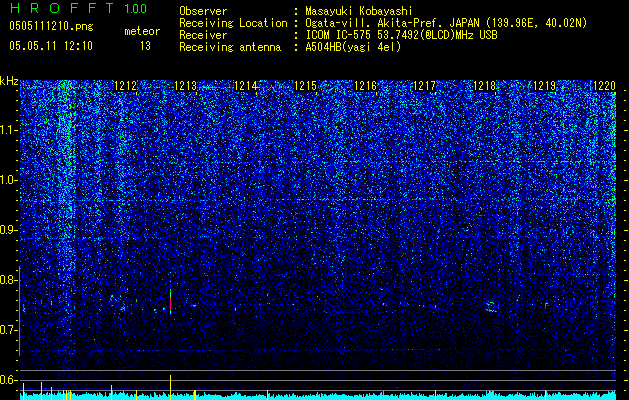629x400 pixels.
Task: Click the HROFFT title text
Action: pos(63,8)
